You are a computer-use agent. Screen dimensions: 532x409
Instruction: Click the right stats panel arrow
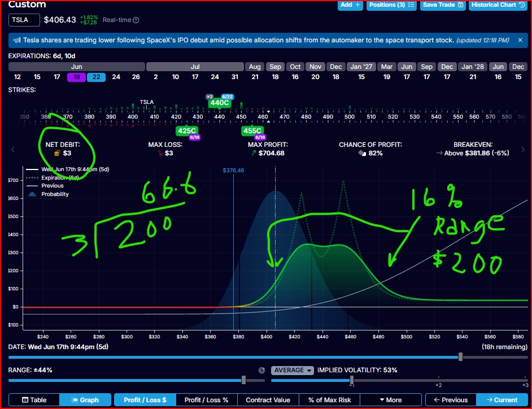(x=523, y=149)
